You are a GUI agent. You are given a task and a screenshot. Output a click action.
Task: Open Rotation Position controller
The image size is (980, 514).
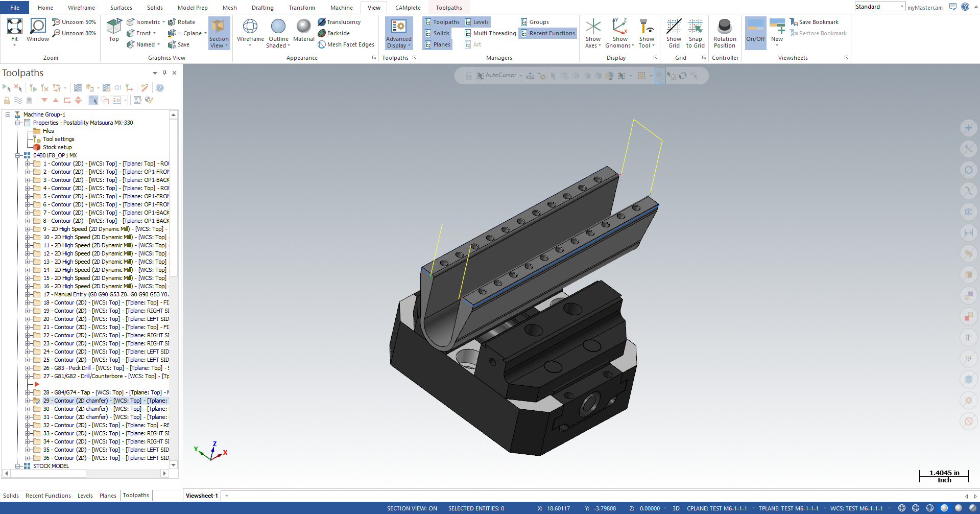coord(724,27)
